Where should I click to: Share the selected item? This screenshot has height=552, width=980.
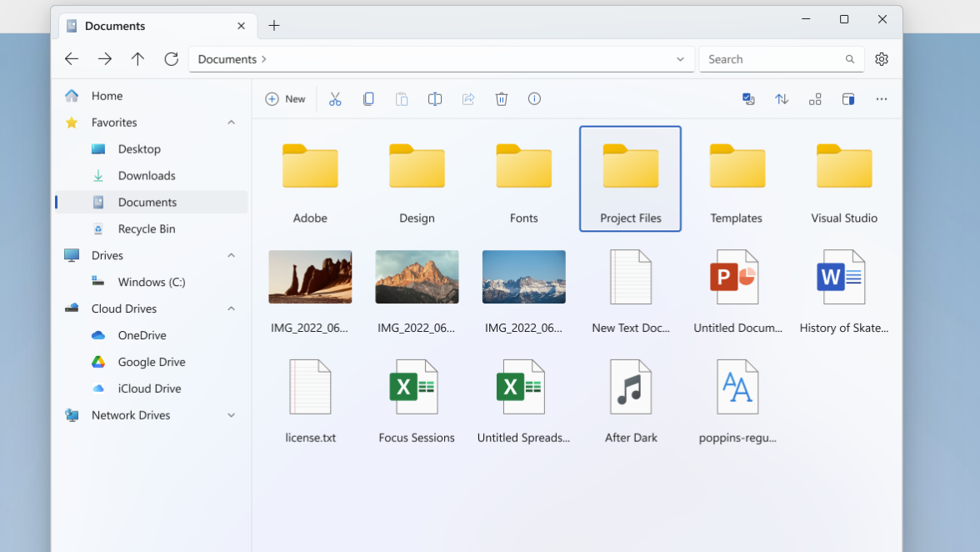click(467, 98)
